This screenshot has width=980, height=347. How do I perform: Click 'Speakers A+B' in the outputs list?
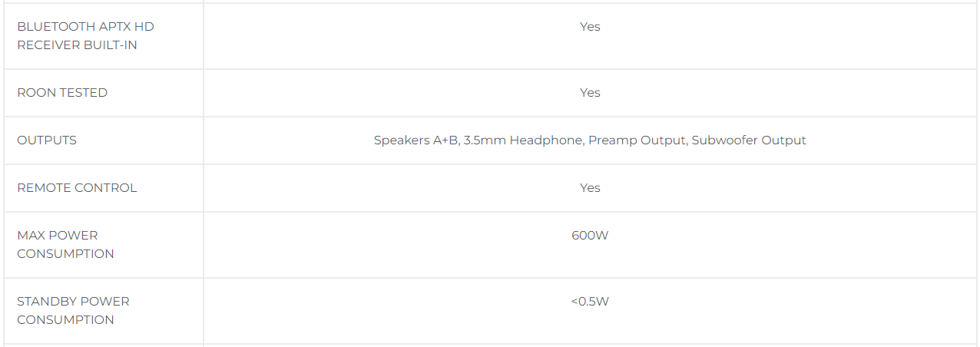click(416, 140)
